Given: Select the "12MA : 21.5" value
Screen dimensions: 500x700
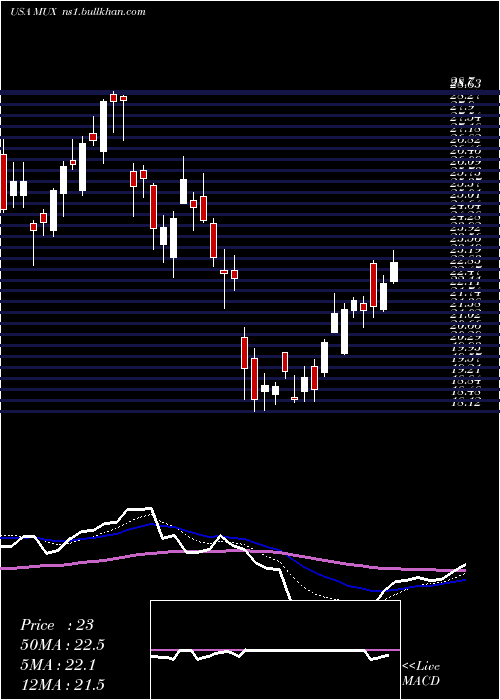Looking at the screenshot, I should coord(63,684).
